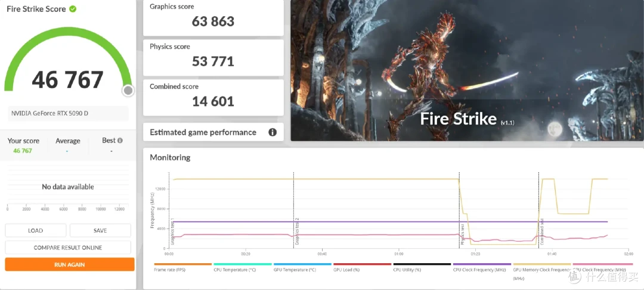
Task: Toggle the yellow GPU Memory Clock Frequency legend
Action: coord(541,272)
